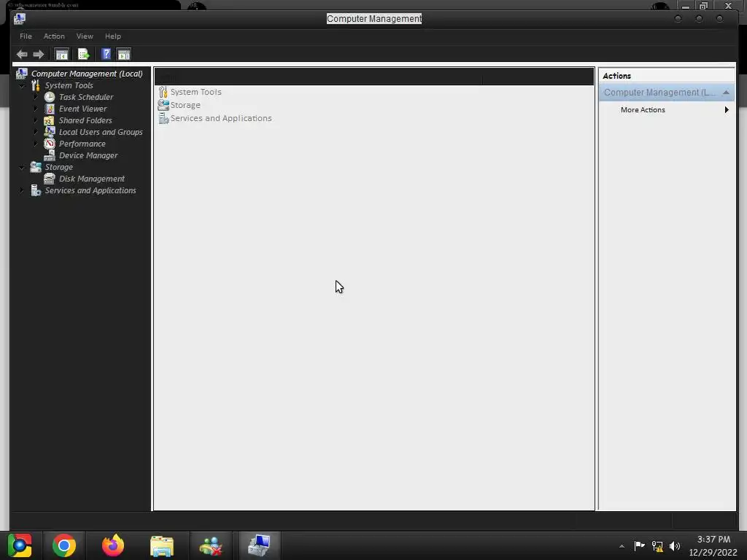The width and height of the screenshot is (747, 560).
Task: Open the File menu
Action: pos(26,36)
